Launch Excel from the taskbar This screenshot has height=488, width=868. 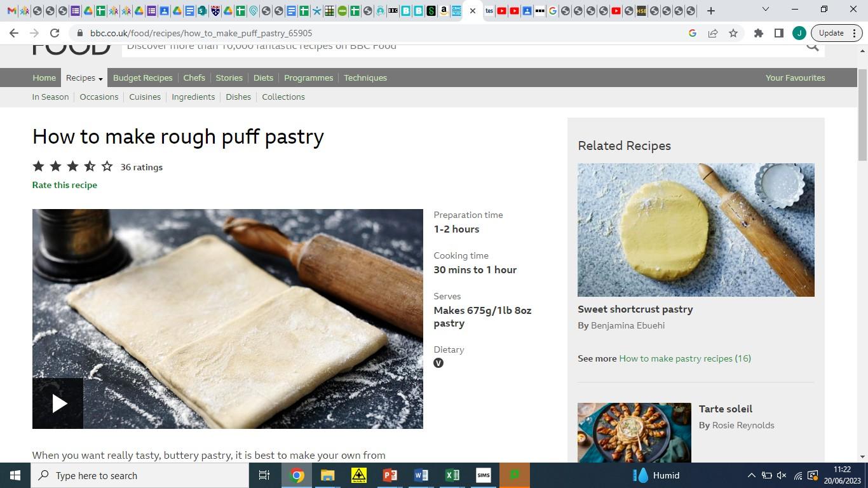(452, 475)
